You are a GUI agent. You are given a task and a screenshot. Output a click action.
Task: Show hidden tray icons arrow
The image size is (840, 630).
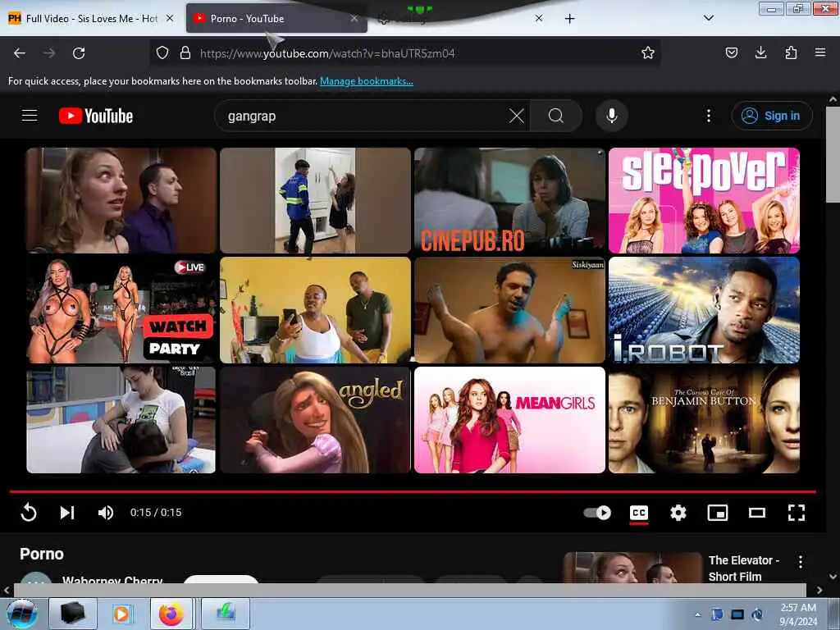(697, 614)
